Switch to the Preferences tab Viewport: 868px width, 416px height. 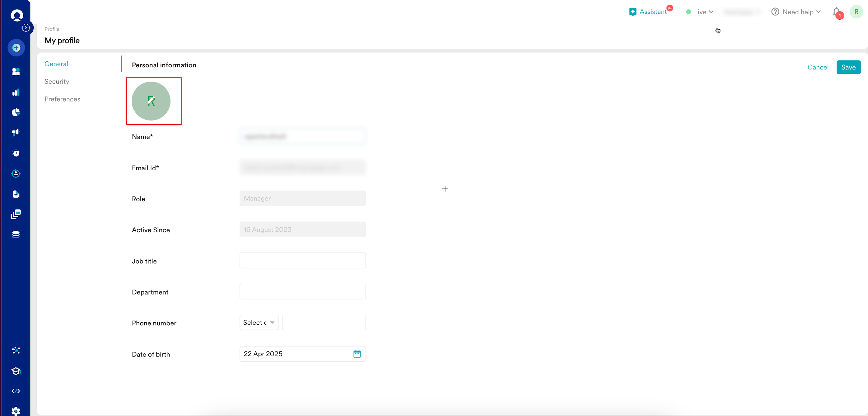[62, 99]
